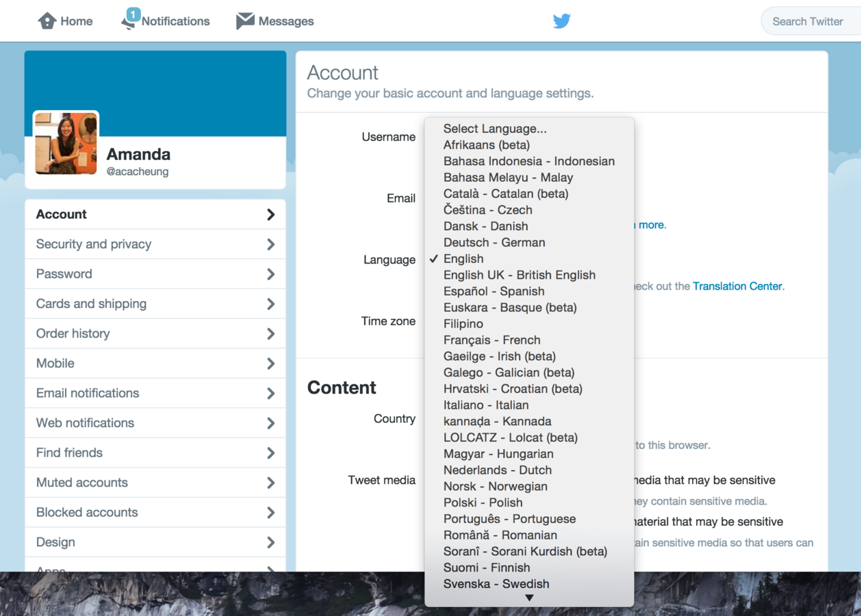Click Amanda's profile photo
Viewport: 861px width, 616px height.
[66, 143]
